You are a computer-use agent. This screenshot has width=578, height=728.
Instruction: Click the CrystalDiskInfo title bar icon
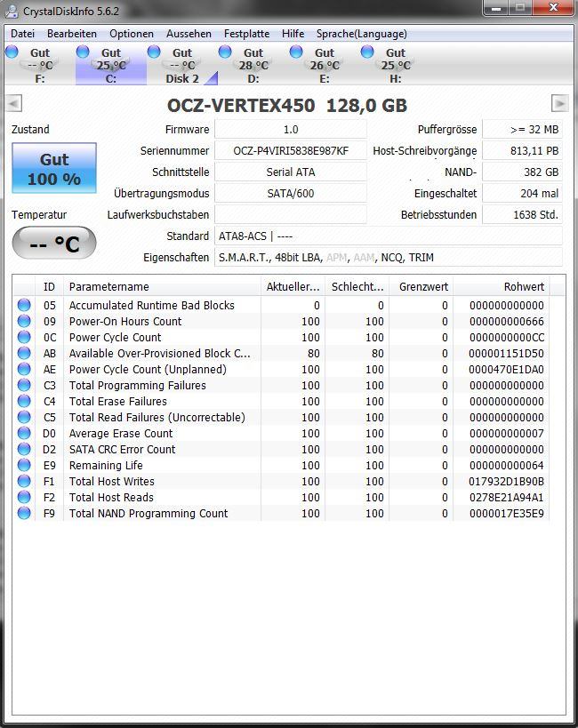(12, 11)
